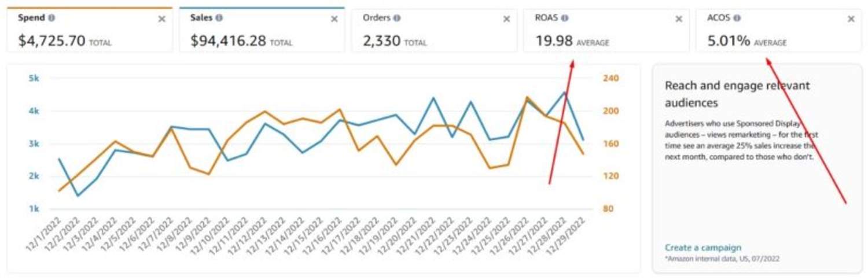
Task: Open the Orders metric info icon
Action: point(396,18)
